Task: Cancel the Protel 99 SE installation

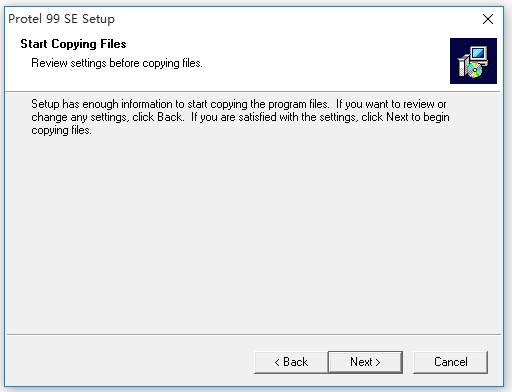Action: (x=450, y=362)
